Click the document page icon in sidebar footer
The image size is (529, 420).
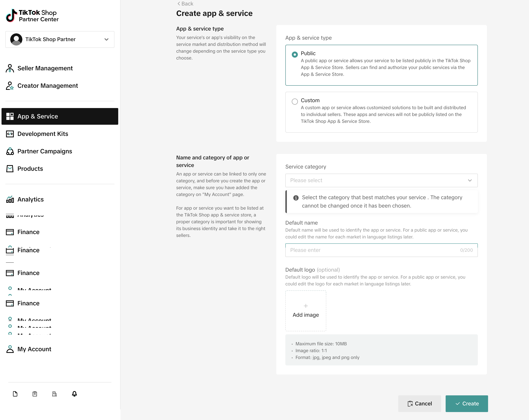pyautogui.click(x=15, y=394)
